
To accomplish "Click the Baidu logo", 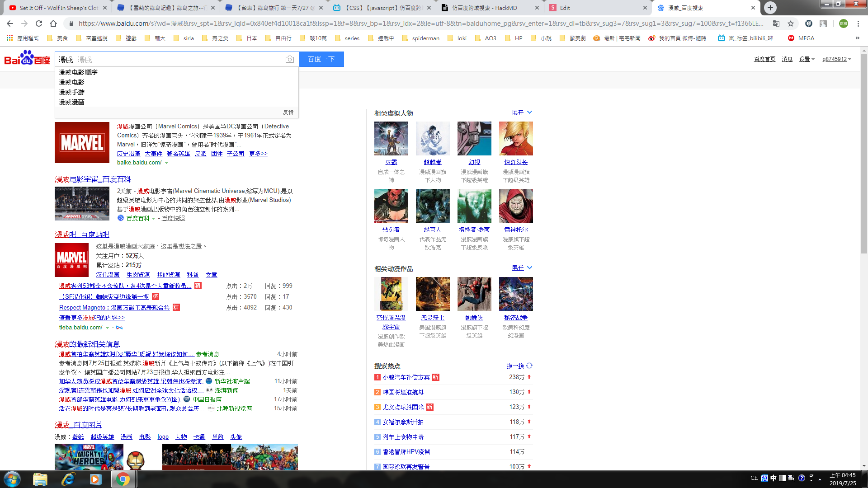I will pos(27,59).
